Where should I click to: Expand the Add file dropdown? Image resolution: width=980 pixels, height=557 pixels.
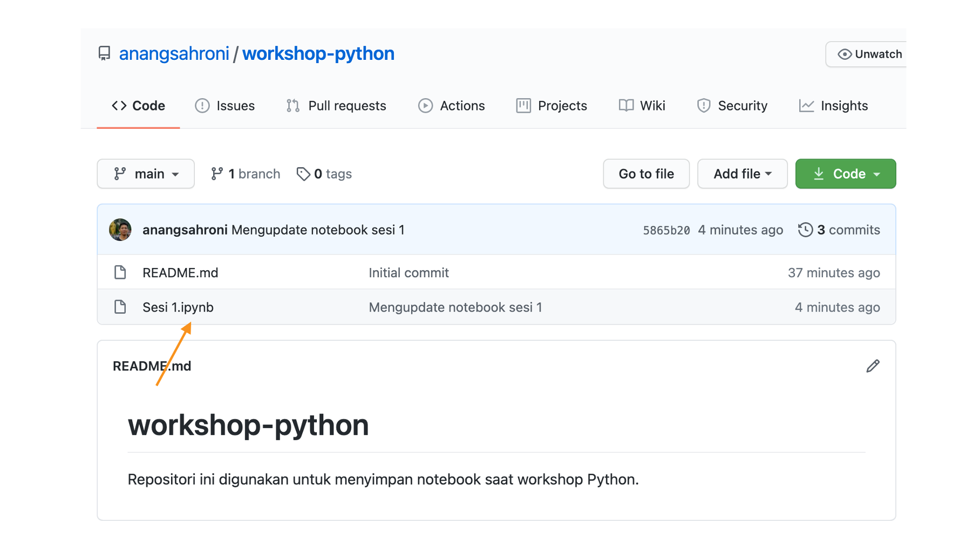742,174
